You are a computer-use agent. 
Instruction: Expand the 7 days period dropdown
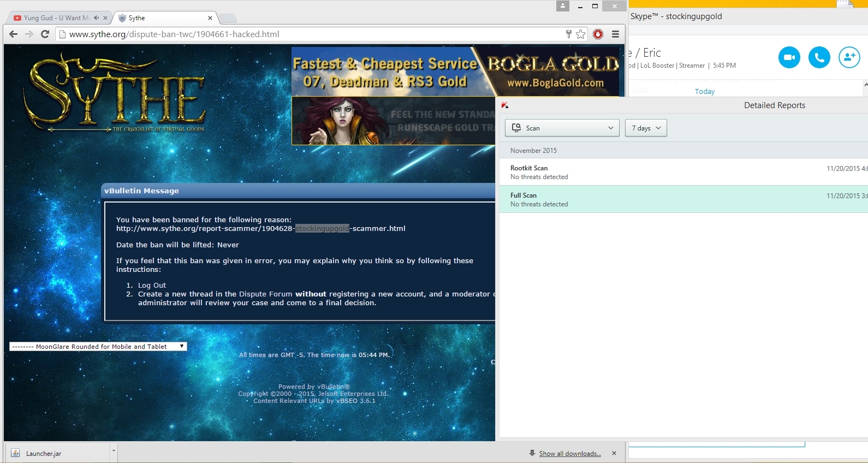pos(646,128)
